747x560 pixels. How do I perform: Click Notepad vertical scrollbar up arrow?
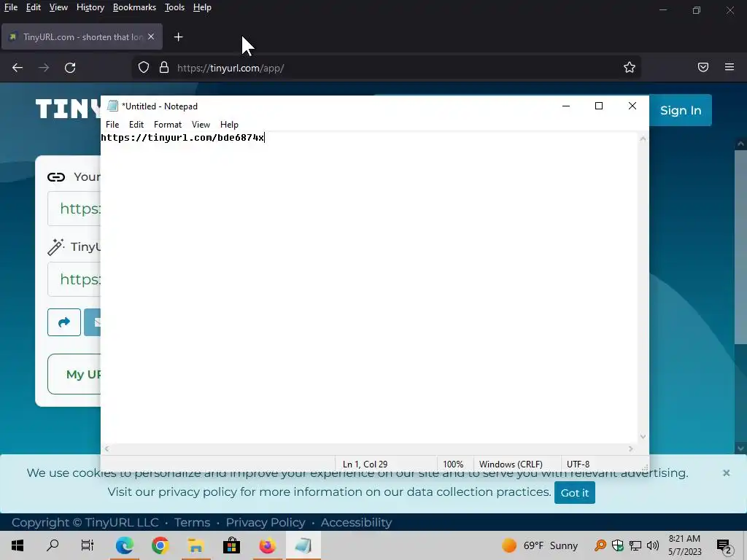[x=643, y=139]
